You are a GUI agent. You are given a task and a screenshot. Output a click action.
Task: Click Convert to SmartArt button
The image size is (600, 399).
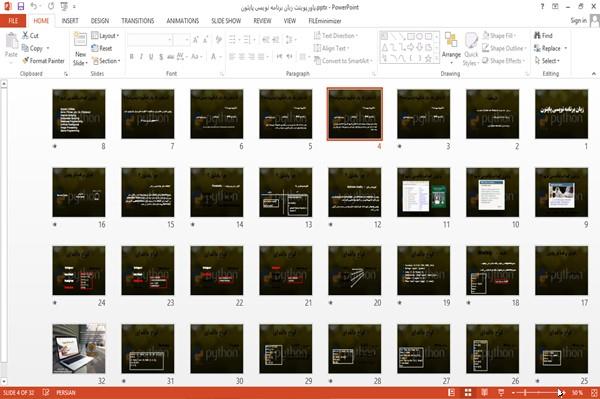(x=342, y=60)
